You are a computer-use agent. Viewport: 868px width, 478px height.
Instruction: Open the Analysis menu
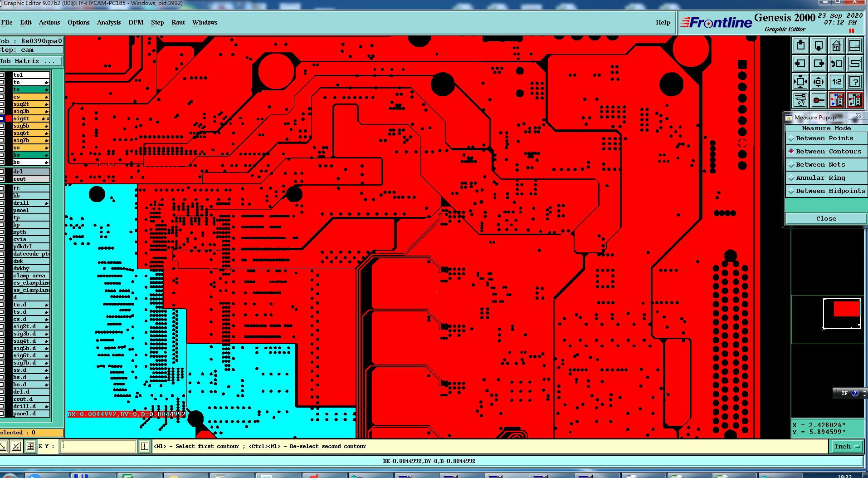109,22
